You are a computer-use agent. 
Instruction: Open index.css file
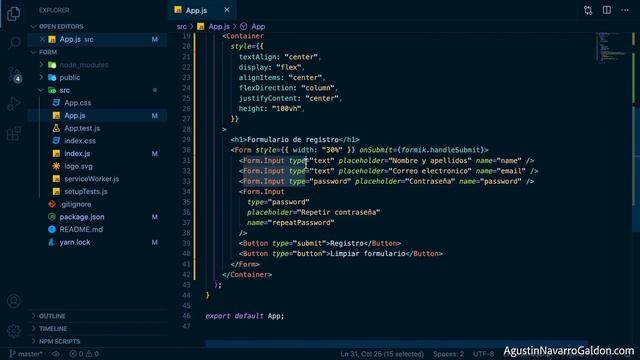98,141
